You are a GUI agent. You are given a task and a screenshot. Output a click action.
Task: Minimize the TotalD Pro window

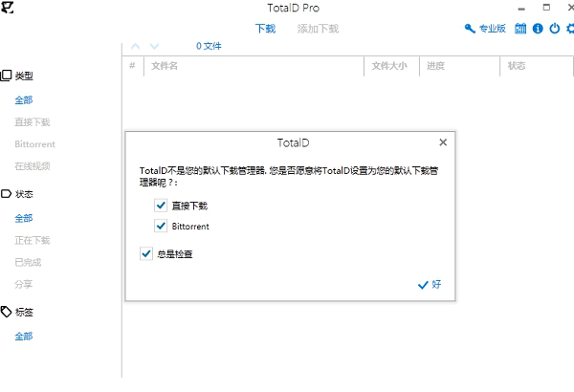(x=521, y=8)
